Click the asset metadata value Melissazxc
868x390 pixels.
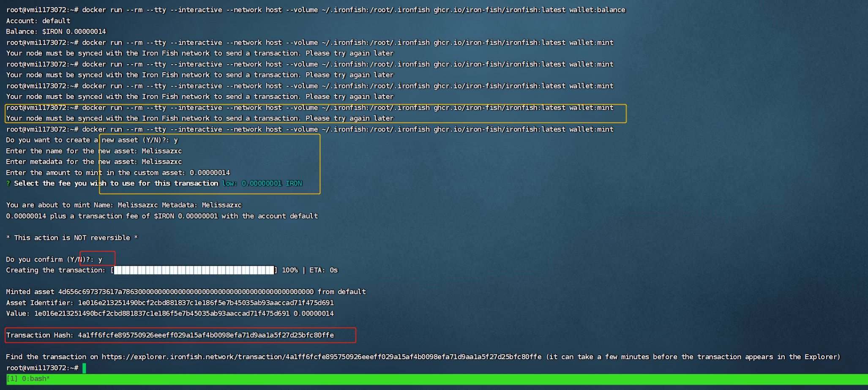tap(161, 162)
